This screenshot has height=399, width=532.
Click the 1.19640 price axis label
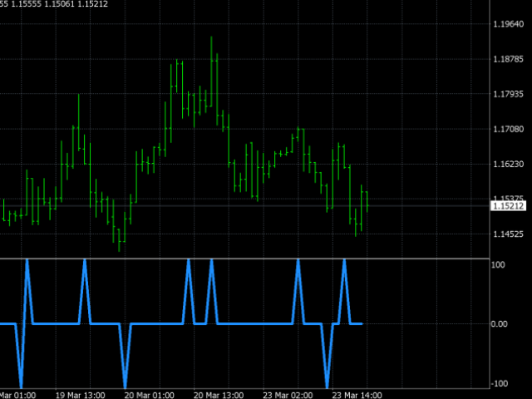click(508, 24)
